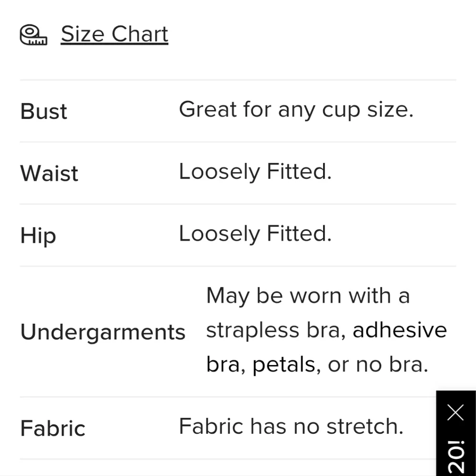Screen dimensions: 476x476
Task: Click 'or no bra' text
Action: pos(378,365)
